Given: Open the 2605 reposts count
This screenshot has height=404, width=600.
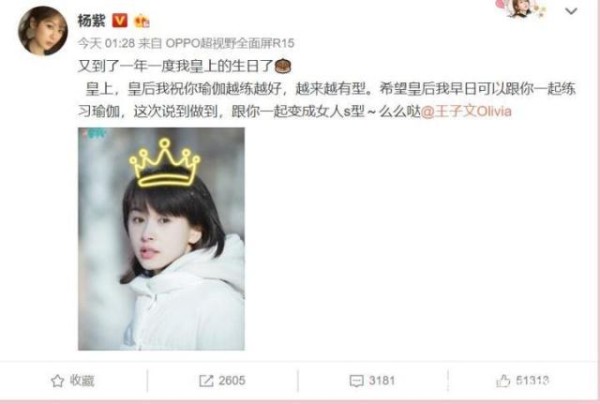Looking at the screenshot, I should pyautogui.click(x=232, y=381).
